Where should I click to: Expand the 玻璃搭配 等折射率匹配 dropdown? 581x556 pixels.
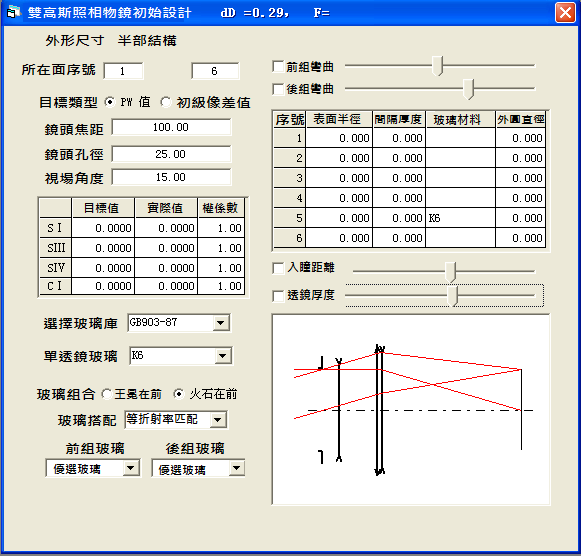tap(218, 420)
